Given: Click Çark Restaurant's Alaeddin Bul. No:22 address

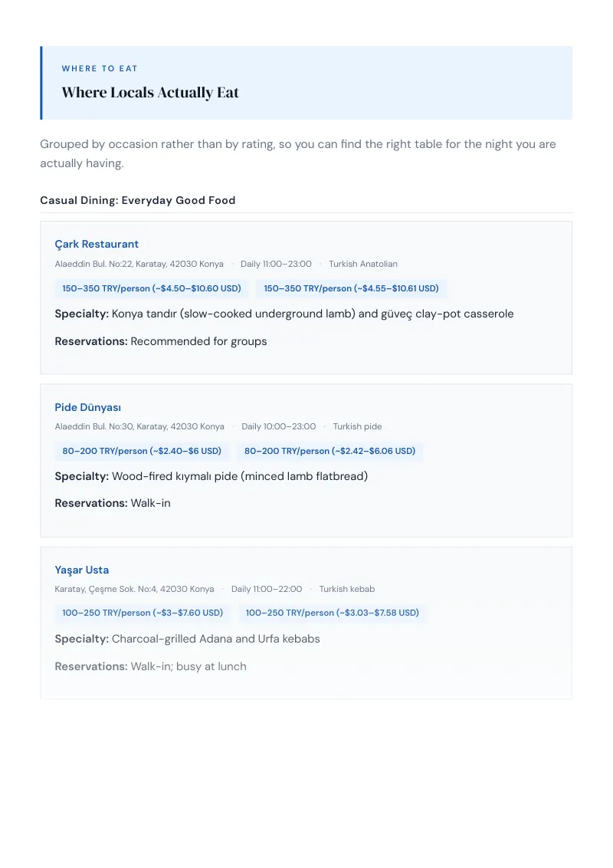Looking at the screenshot, I should pyautogui.click(x=139, y=264).
